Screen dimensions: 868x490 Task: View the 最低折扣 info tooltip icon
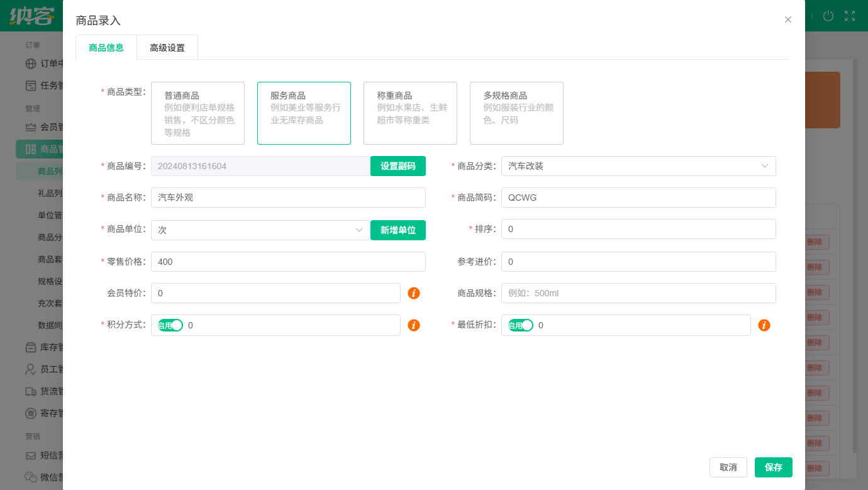[x=764, y=325]
